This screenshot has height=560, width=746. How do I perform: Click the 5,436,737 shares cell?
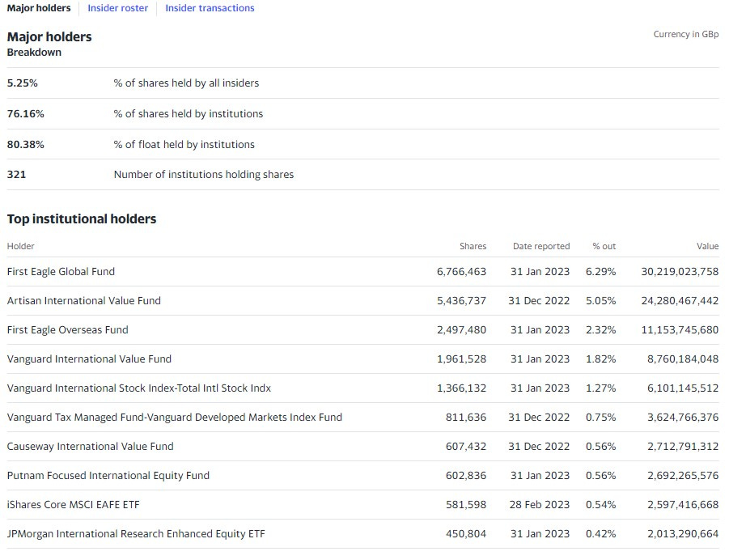(x=461, y=301)
